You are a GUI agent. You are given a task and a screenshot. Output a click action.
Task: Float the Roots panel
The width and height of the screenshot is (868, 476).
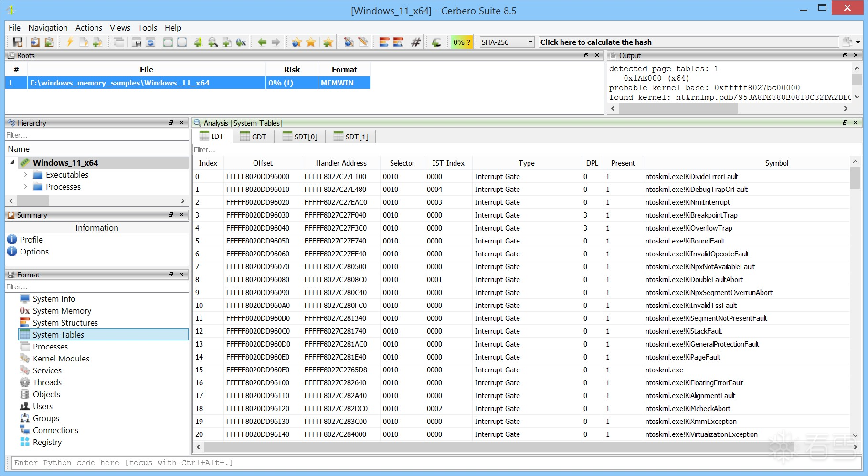click(x=586, y=55)
